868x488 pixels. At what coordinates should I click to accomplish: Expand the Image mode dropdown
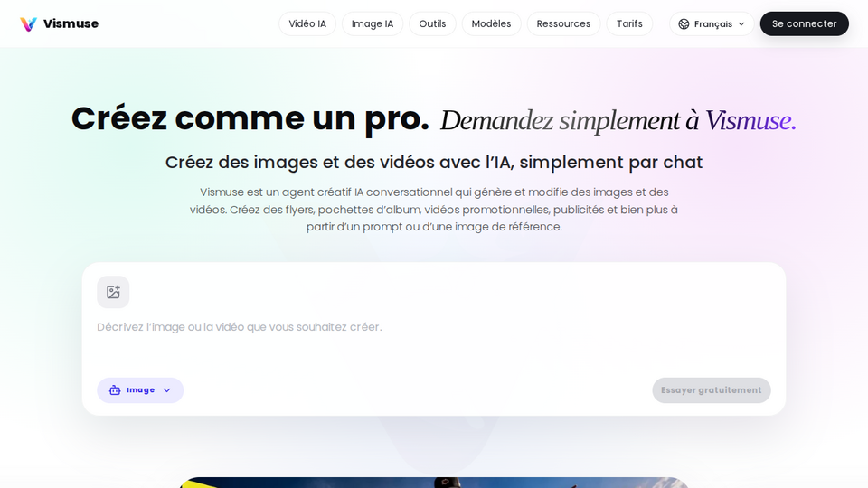point(140,390)
